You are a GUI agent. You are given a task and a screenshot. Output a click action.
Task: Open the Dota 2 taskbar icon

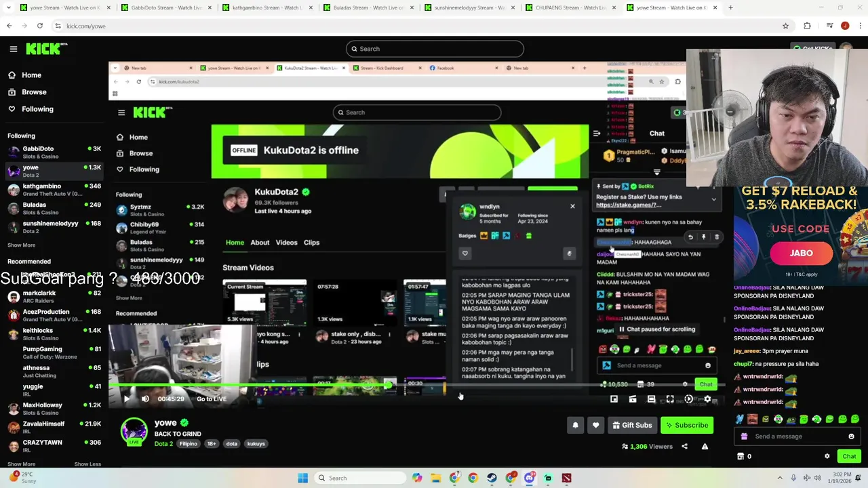click(x=566, y=478)
